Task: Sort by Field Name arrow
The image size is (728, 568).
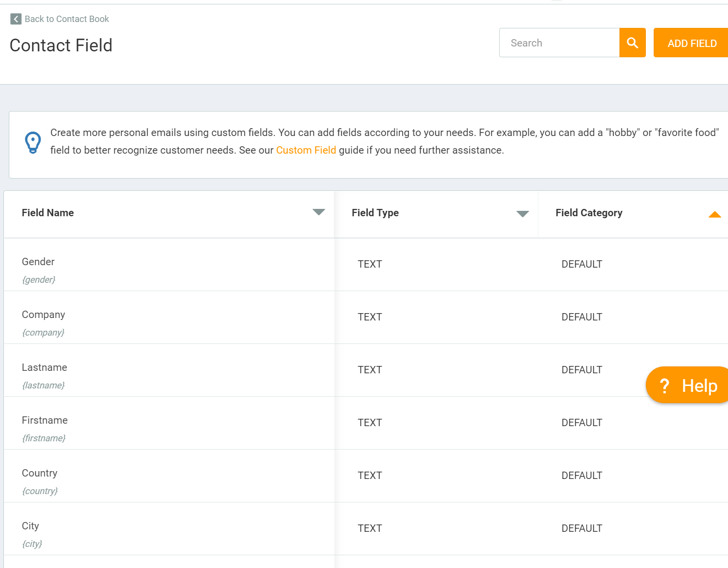Action: (x=318, y=212)
